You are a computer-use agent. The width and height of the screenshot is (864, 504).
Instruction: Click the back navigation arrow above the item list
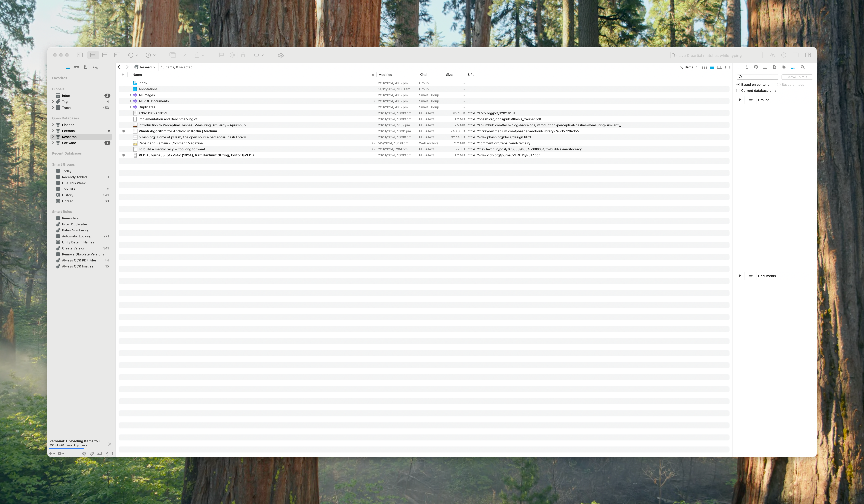[x=119, y=67]
